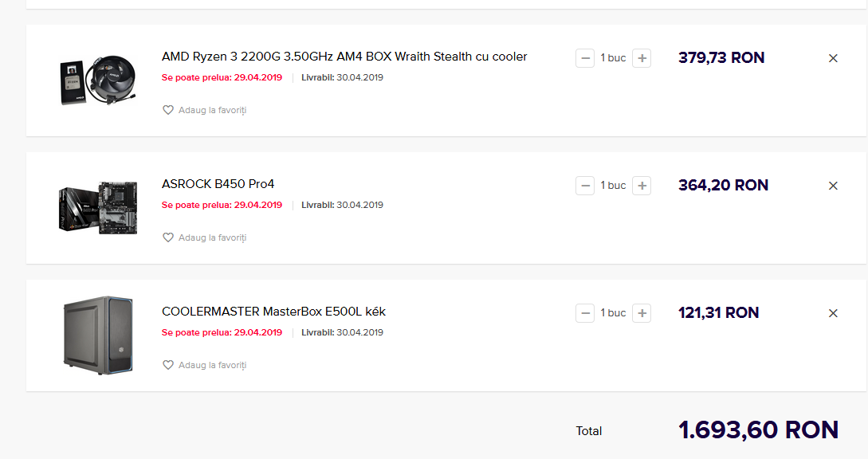Decrease quantity of AMD Ryzen 3 2200G

click(x=584, y=58)
